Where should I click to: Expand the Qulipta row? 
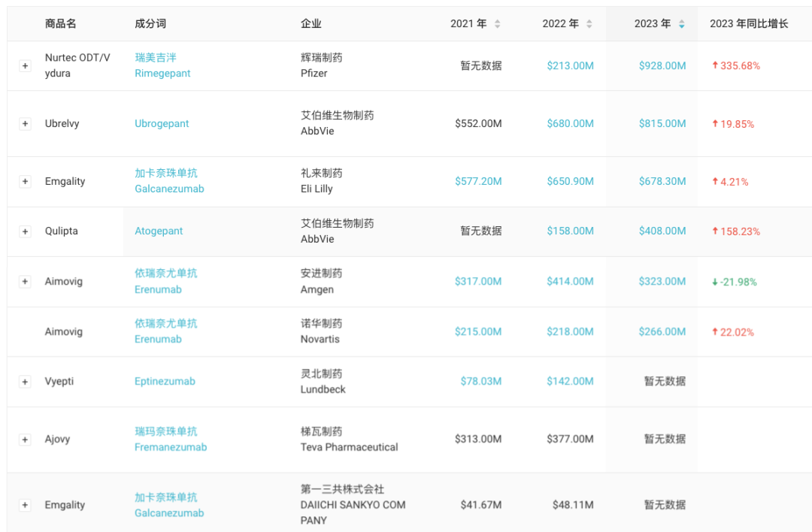click(25, 231)
